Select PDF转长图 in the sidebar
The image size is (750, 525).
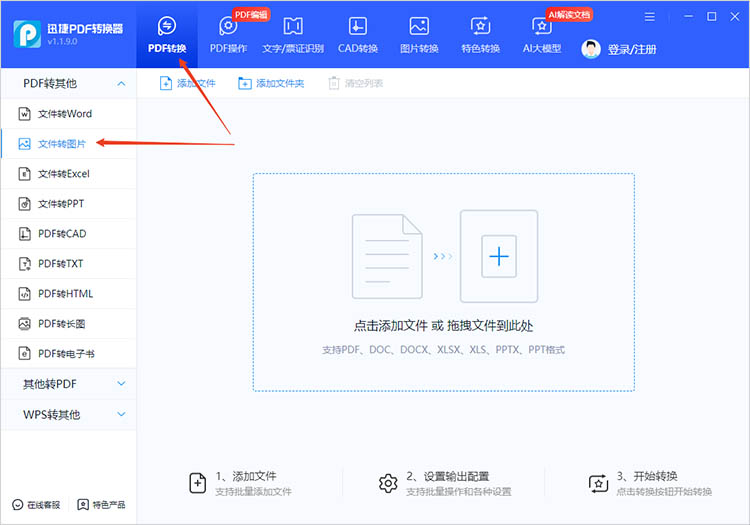[x=61, y=324]
